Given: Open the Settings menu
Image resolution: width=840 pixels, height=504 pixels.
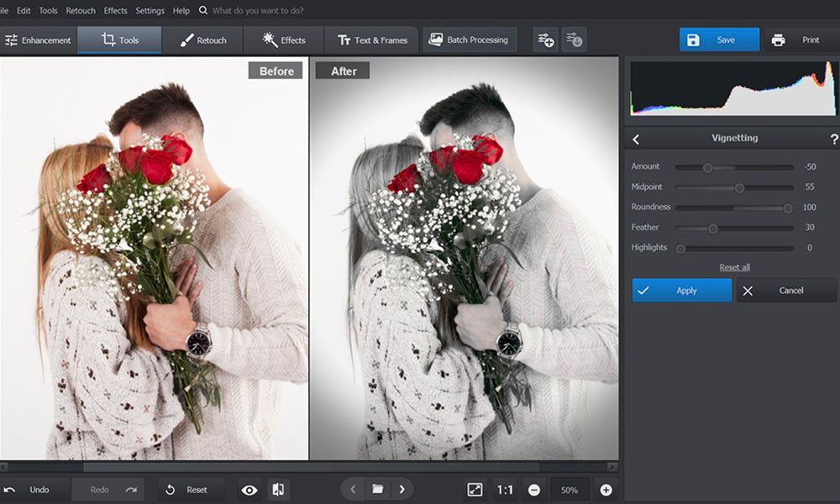Looking at the screenshot, I should (150, 11).
